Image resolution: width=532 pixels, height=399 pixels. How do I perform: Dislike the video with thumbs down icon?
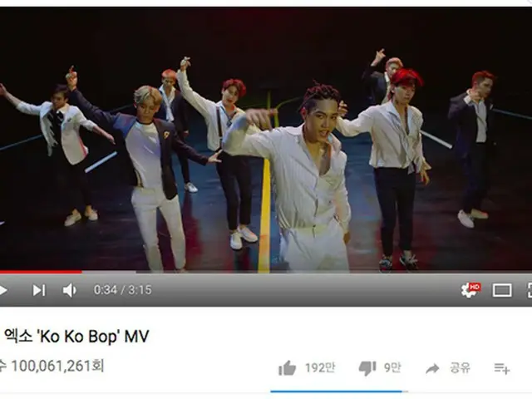click(x=367, y=368)
